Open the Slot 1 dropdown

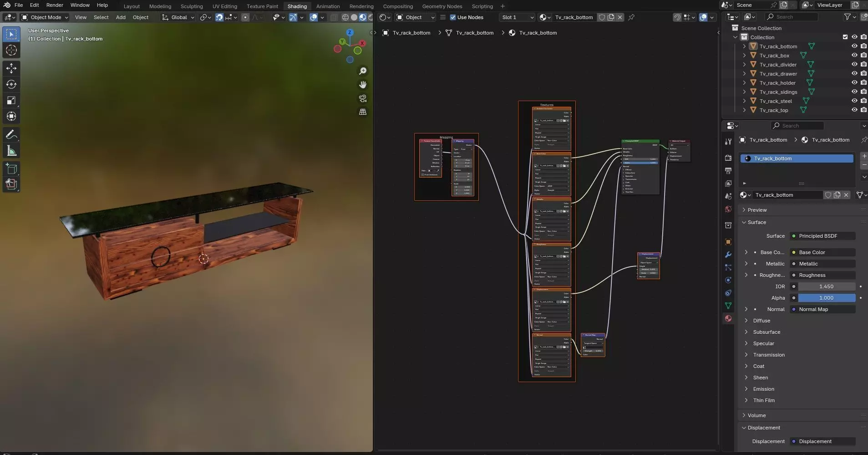(517, 17)
